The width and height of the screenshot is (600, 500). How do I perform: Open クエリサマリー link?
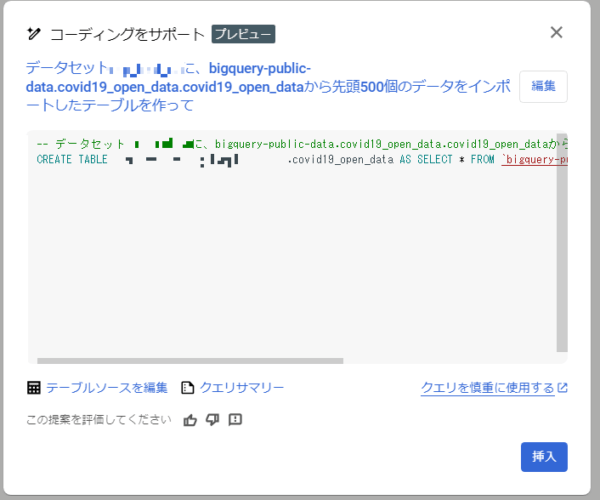pyautogui.click(x=242, y=388)
